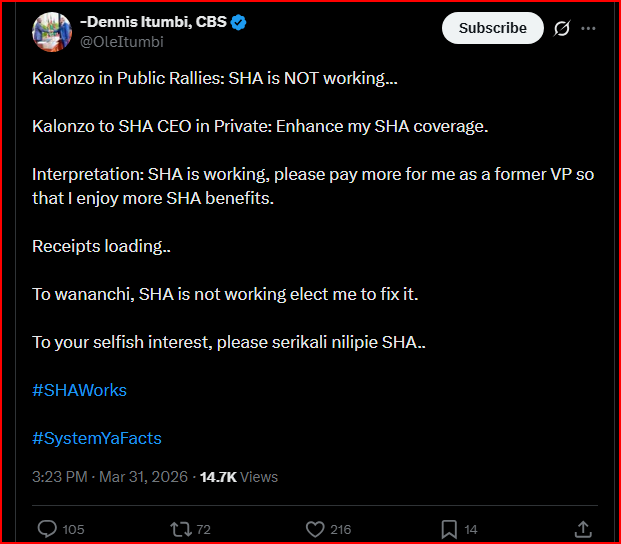Click the 3:23 PM · Mar 31, 2026 timestamp
The width and height of the screenshot is (621, 544).
[110, 477]
